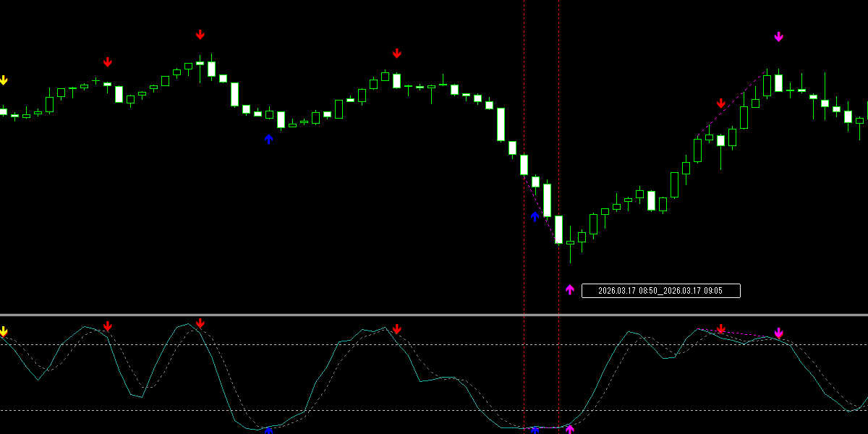Select the magenta dashed divergence line in the oscillator
The height and width of the screenshot is (434, 868).
[x=738, y=333]
